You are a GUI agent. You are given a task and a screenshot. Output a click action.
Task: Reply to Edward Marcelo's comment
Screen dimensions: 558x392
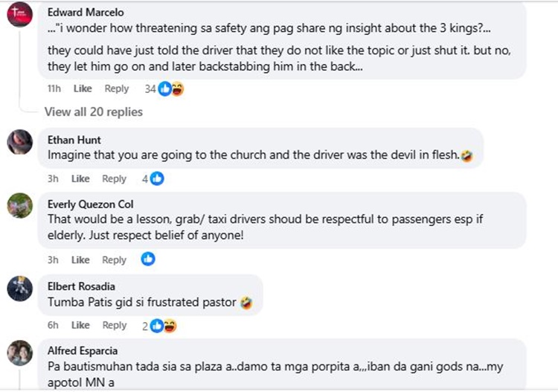(x=116, y=89)
